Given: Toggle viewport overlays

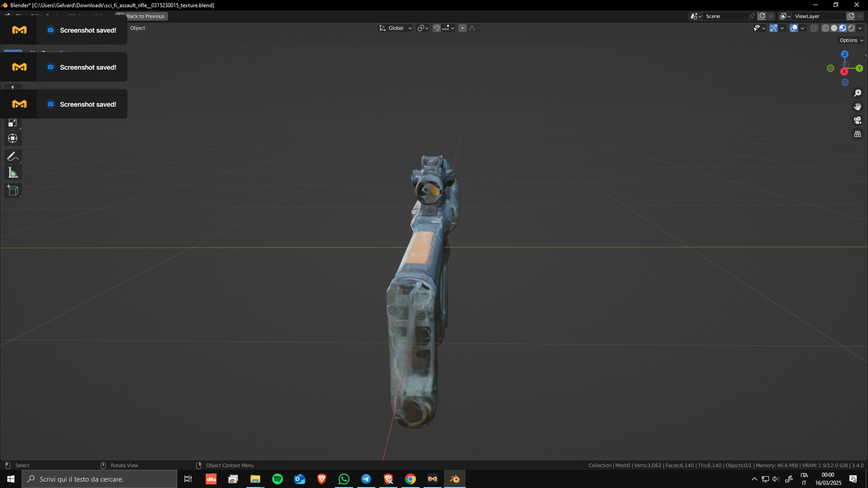Looking at the screenshot, I should (794, 28).
